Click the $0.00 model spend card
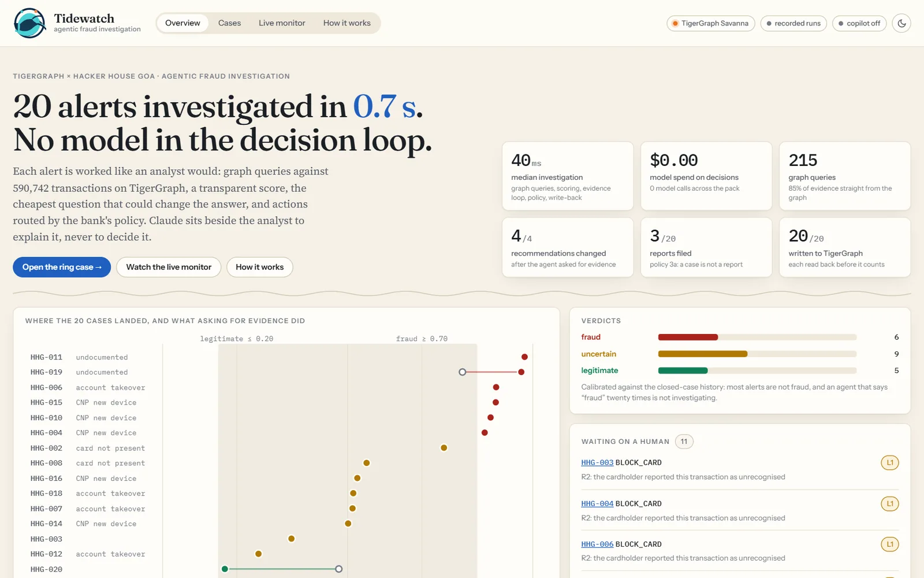This screenshot has height=578, width=924. point(706,176)
